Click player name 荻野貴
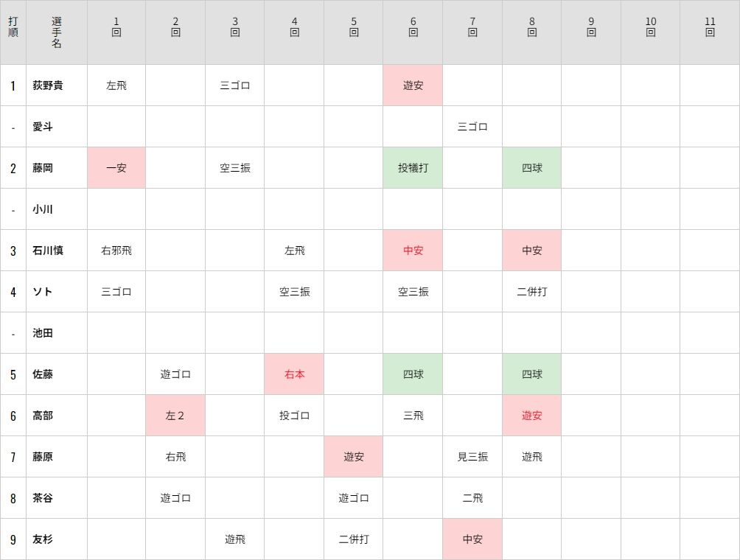Screen dimensions: 740x560 click(48, 85)
